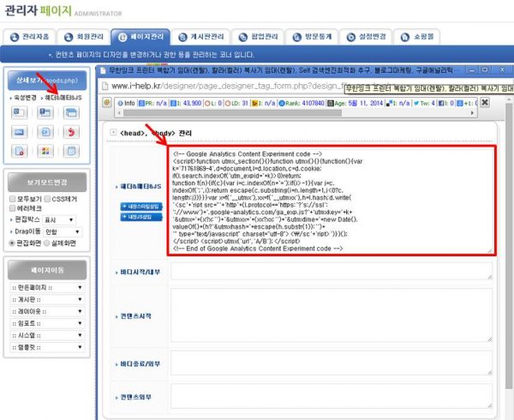Select the 페이지관리 tab

click(x=140, y=37)
